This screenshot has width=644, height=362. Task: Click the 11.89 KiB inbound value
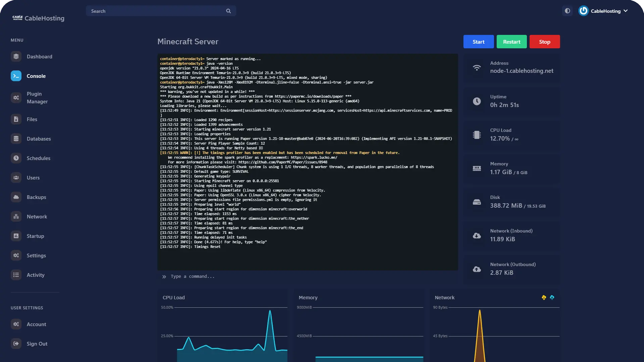tap(502, 239)
